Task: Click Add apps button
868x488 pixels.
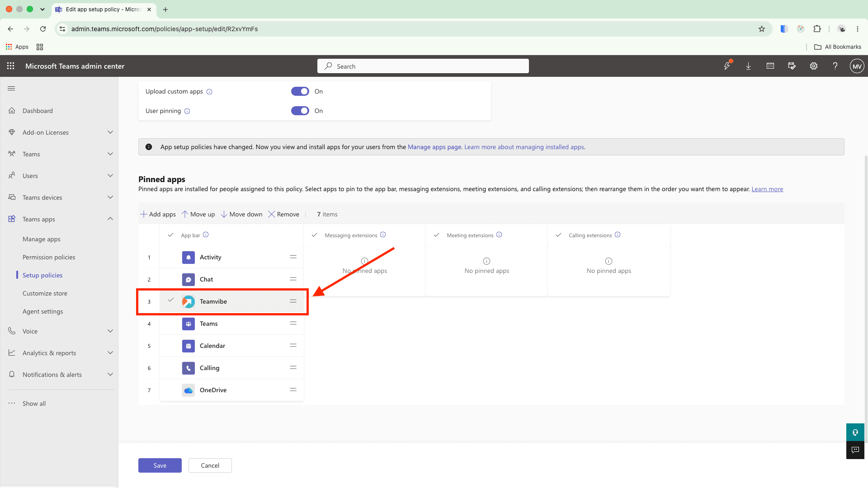Action: pyautogui.click(x=158, y=214)
